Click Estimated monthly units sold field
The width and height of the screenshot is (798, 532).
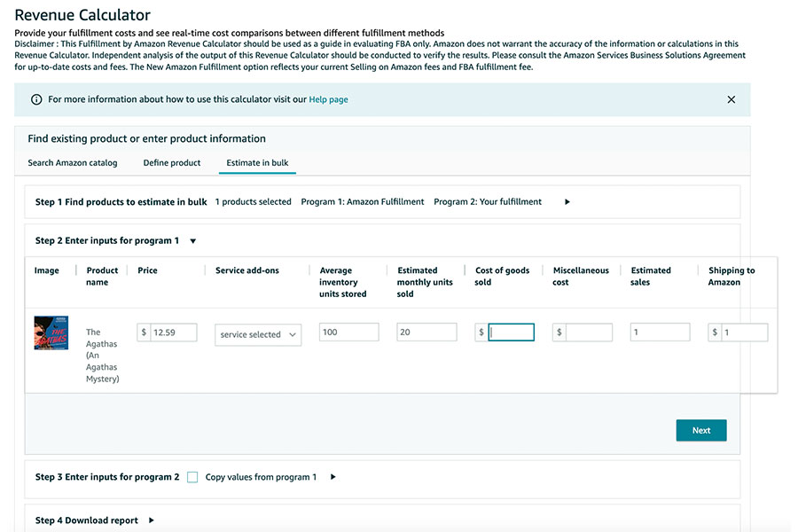click(426, 332)
